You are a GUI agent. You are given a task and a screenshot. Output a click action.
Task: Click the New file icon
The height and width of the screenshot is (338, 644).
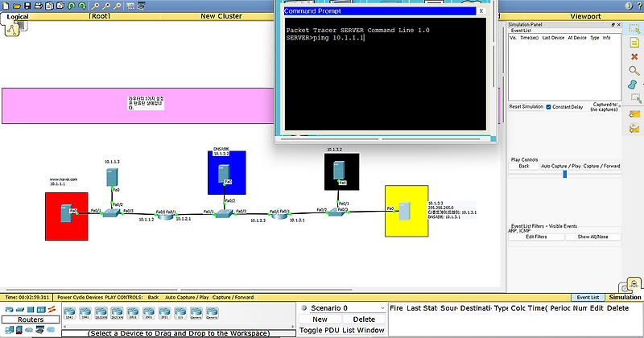point(6,6)
